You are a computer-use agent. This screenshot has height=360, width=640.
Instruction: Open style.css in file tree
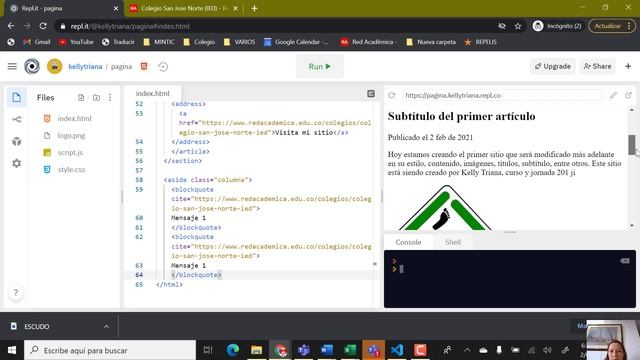pyautogui.click(x=71, y=169)
